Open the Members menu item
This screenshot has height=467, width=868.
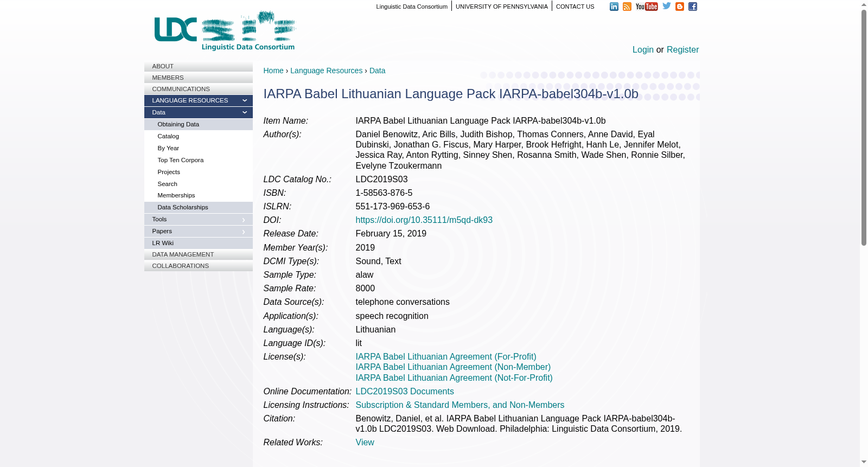click(x=199, y=78)
